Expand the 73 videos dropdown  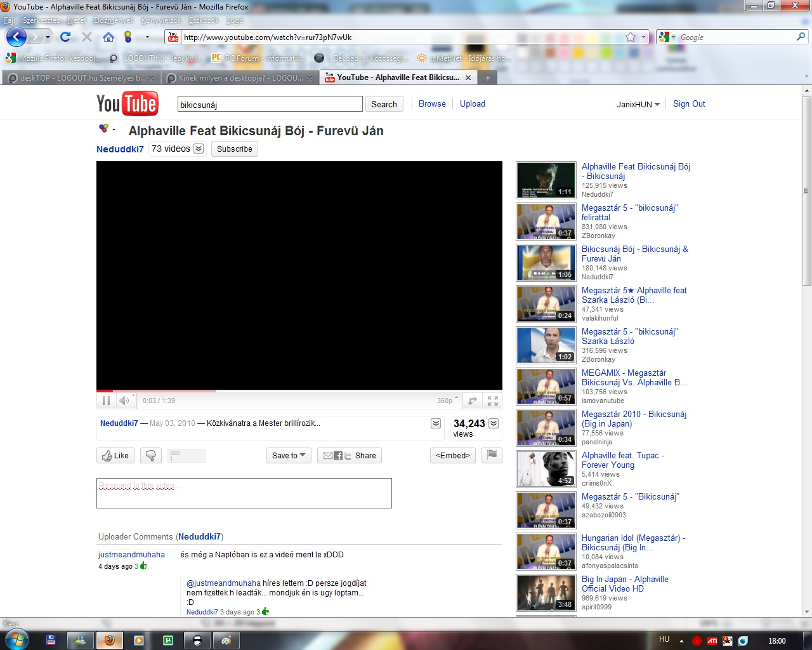(x=199, y=149)
